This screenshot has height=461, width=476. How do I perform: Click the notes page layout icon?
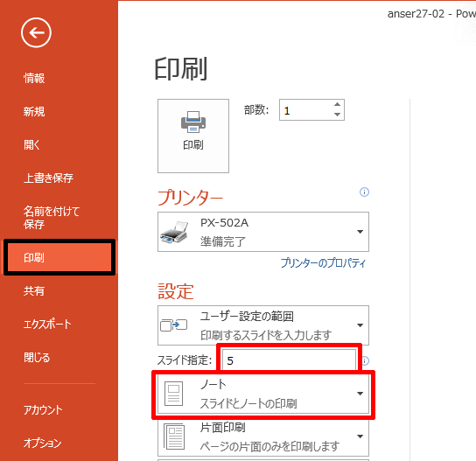coord(173,394)
